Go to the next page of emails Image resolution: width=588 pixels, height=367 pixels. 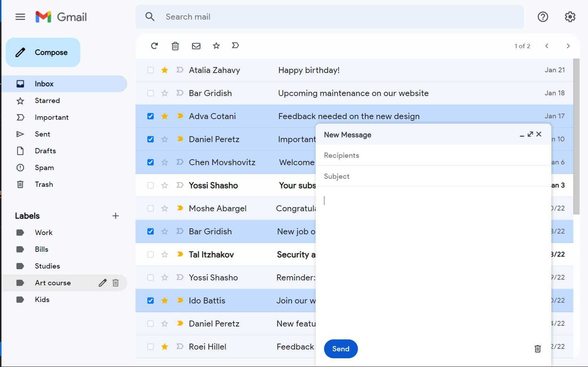pyautogui.click(x=568, y=46)
